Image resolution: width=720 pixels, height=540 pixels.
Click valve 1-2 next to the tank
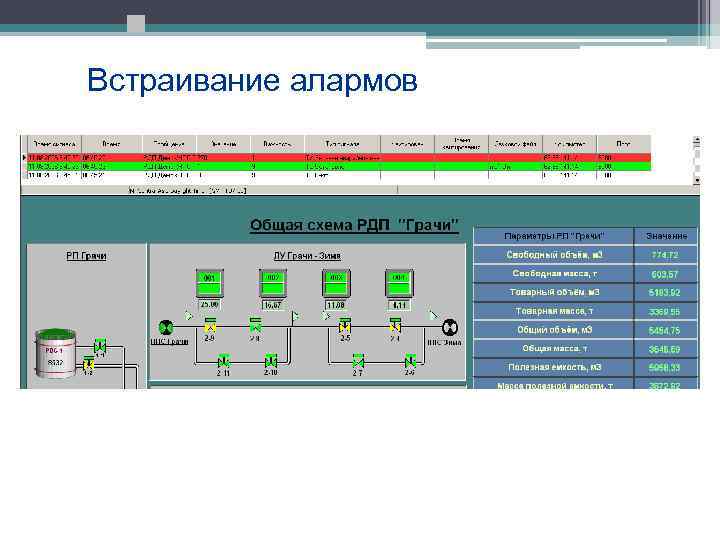(x=88, y=364)
